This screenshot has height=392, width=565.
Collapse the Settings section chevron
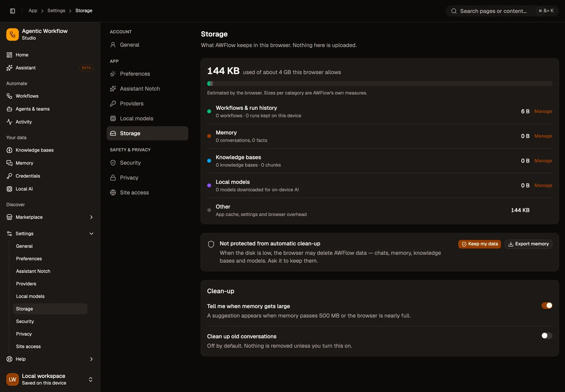[91, 234]
